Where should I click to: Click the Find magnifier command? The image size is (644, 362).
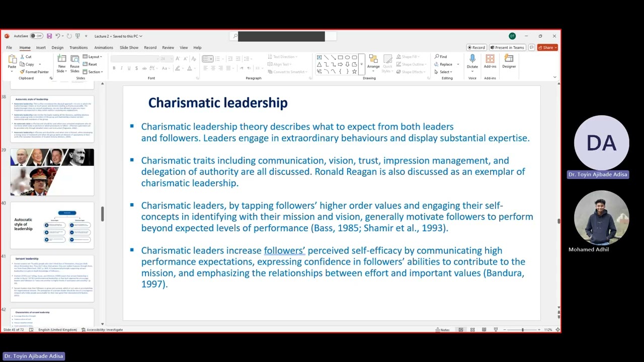(441, 57)
